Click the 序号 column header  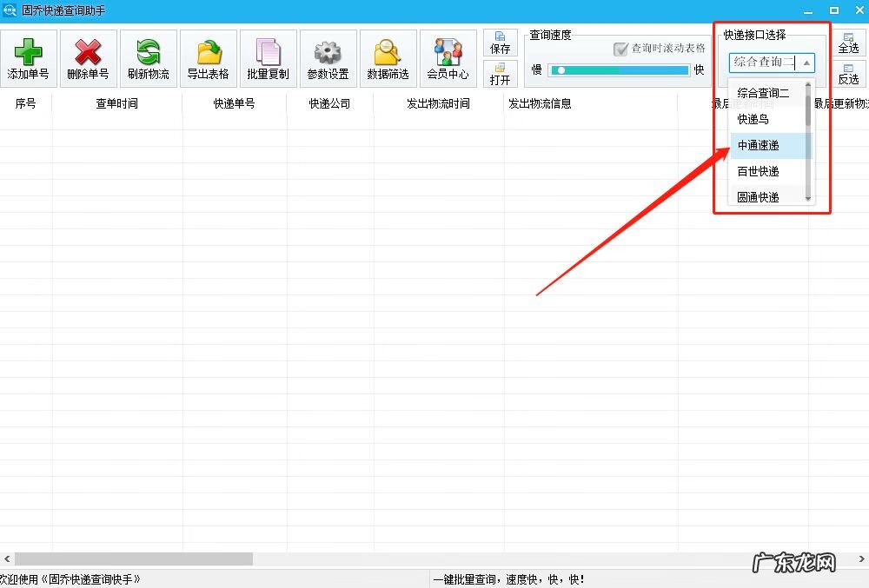point(25,103)
